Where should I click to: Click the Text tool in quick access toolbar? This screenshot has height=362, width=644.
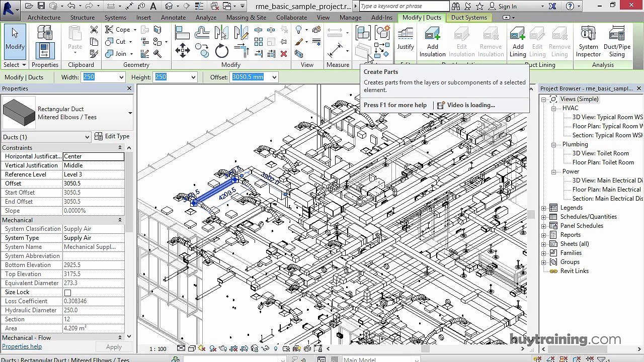pyautogui.click(x=153, y=6)
